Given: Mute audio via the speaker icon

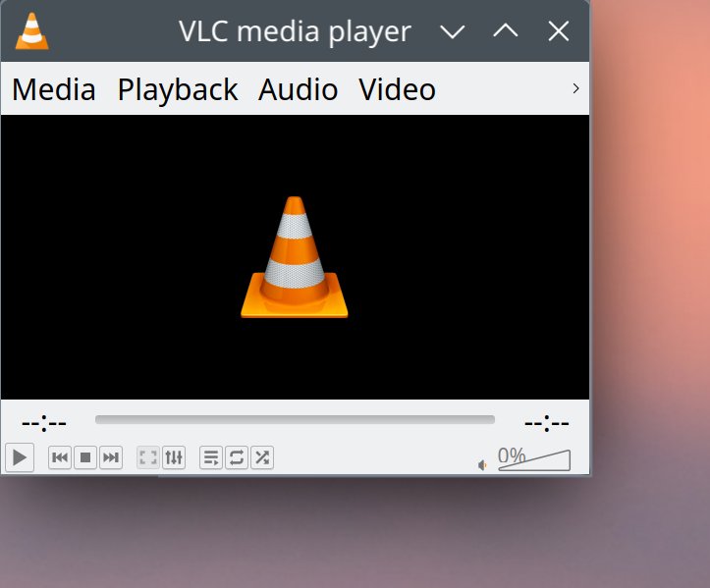Looking at the screenshot, I should tap(482, 464).
